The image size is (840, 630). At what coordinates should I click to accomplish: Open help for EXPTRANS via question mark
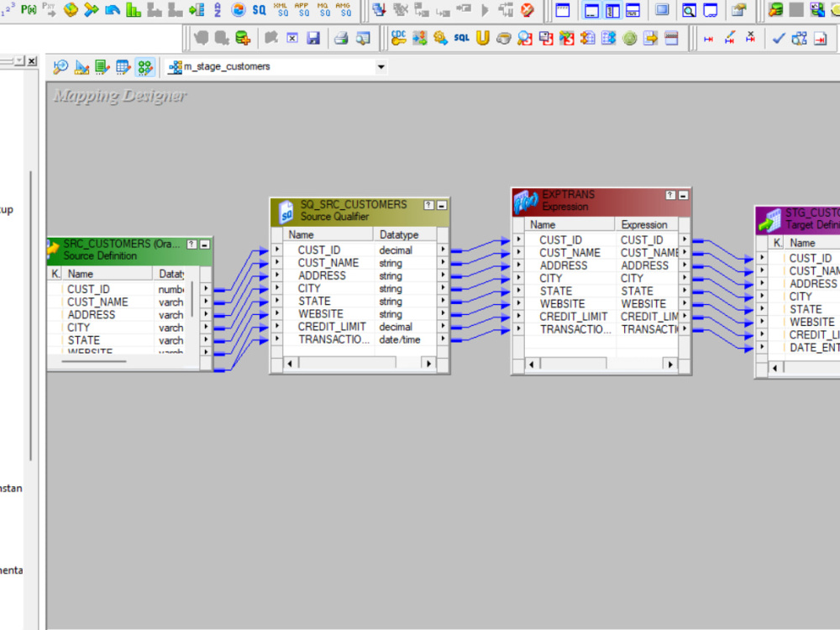[670, 196]
